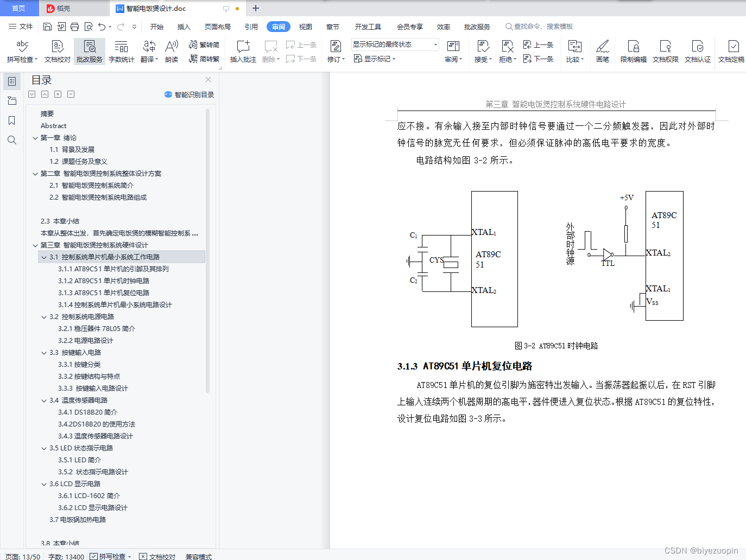Click the search commands field 查找命令
The image size is (746, 560).
pyautogui.click(x=539, y=27)
